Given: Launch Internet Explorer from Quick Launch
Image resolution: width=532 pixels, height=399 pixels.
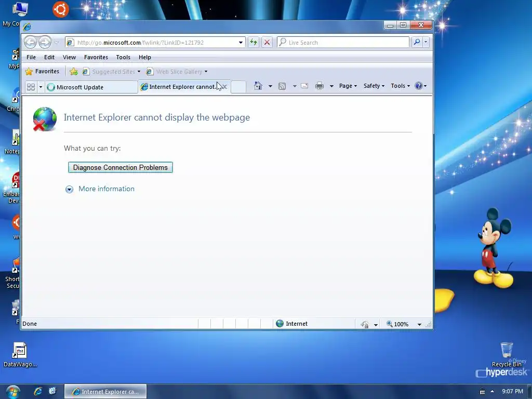Looking at the screenshot, I should (x=37, y=391).
